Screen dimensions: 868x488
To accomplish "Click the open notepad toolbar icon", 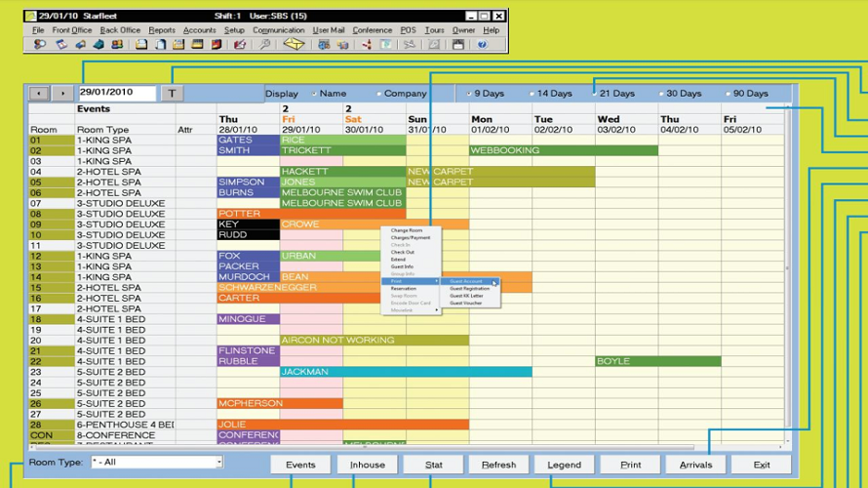I will point(141,45).
